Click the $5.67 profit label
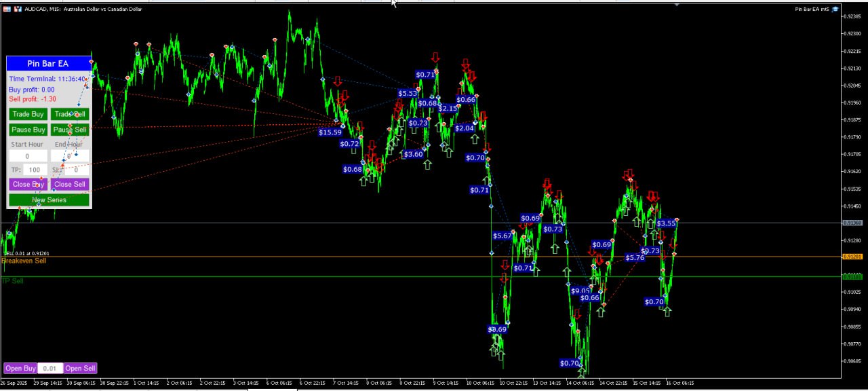The width and height of the screenshot is (868, 391). click(502, 236)
